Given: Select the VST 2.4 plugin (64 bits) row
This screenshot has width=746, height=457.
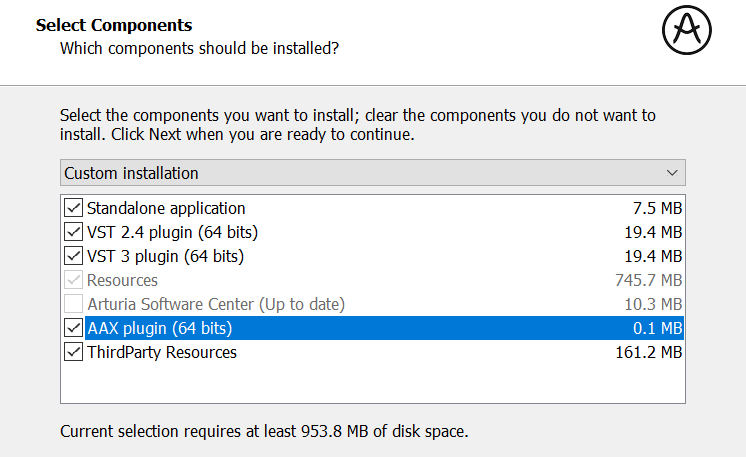Looking at the screenshot, I should 373,232.
